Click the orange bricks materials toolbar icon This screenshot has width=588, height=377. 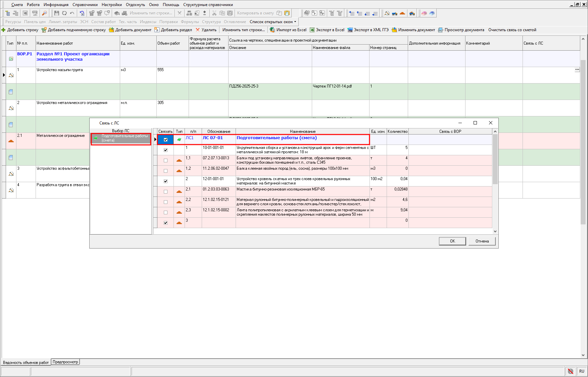(402, 13)
